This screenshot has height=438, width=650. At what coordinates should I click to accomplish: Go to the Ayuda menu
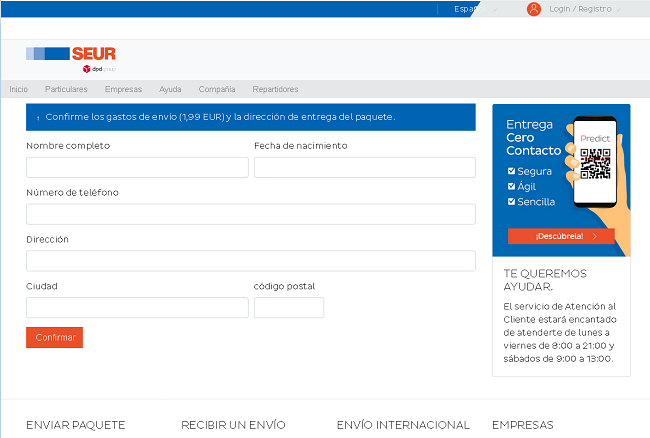(170, 89)
